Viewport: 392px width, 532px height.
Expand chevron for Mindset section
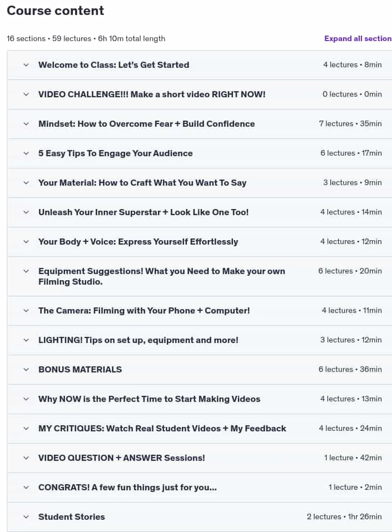pos(26,124)
